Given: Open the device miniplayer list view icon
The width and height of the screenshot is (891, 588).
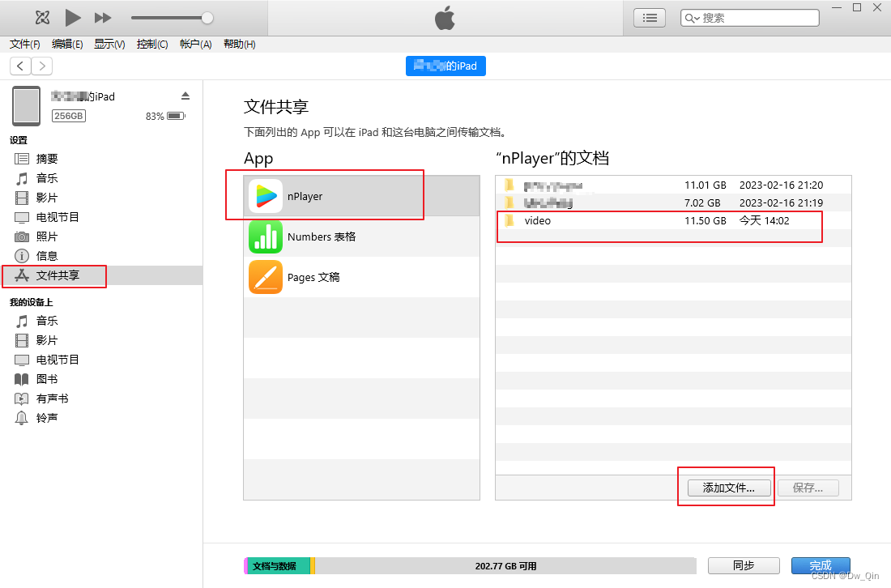Looking at the screenshot, I should point(649,17).
